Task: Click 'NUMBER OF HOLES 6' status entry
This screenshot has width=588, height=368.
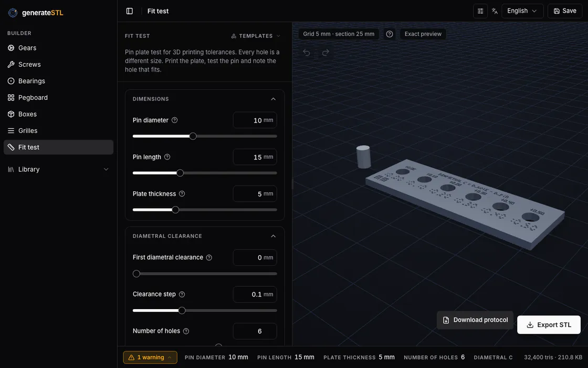Action: tap(434, 357)
